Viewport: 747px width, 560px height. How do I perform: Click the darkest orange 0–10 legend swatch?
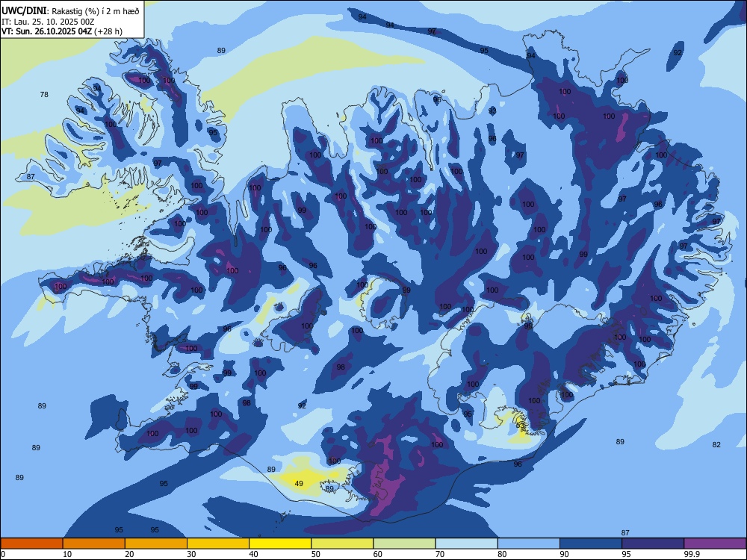pos(31,544)
